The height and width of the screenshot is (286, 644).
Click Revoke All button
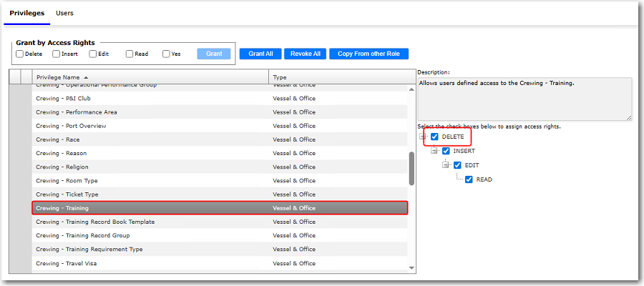coord(306,54)
